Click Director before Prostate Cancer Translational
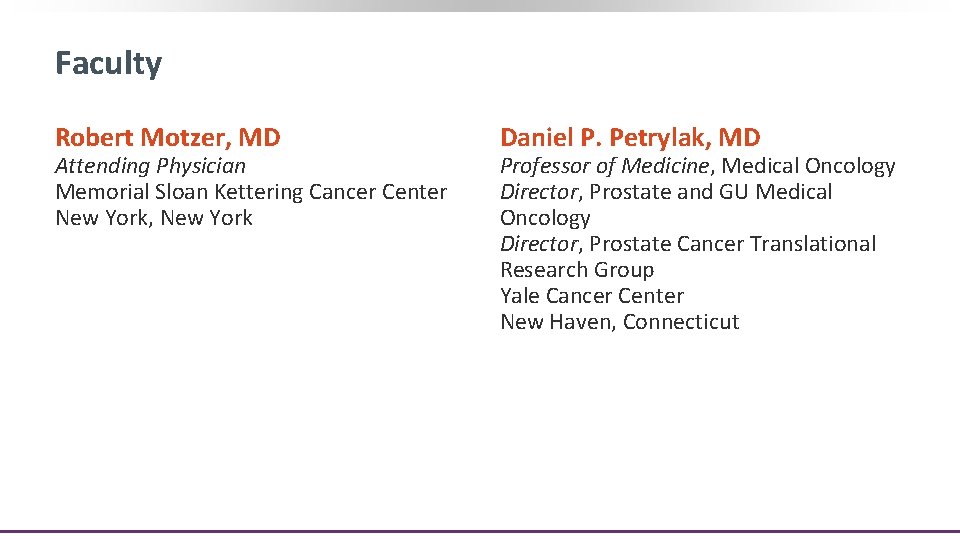This screenshot has width=960, height=540. tap(538, 244)
